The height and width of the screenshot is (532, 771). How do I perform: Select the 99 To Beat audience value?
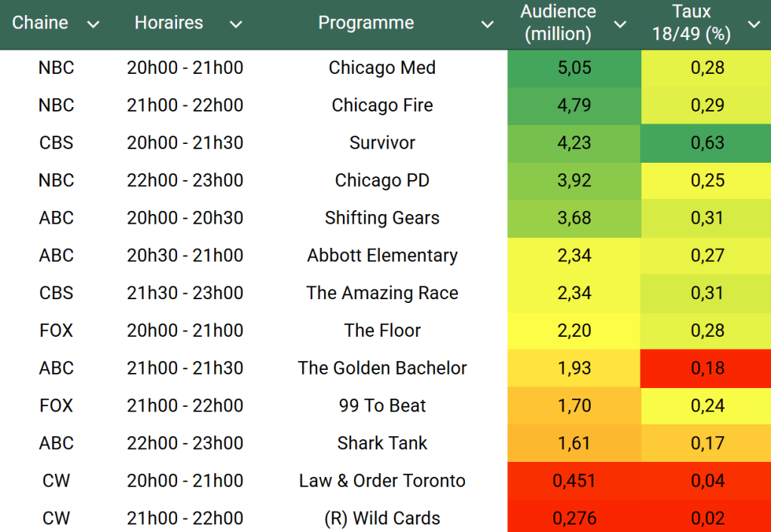click(x=574, y=405)
